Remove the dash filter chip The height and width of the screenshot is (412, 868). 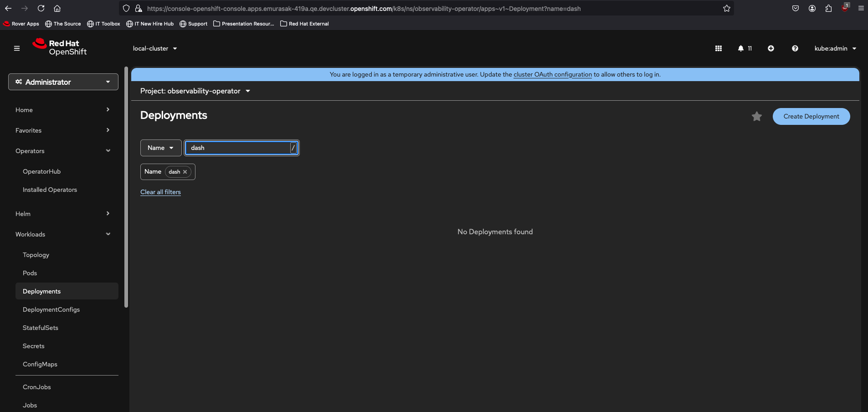coord(185,172)
